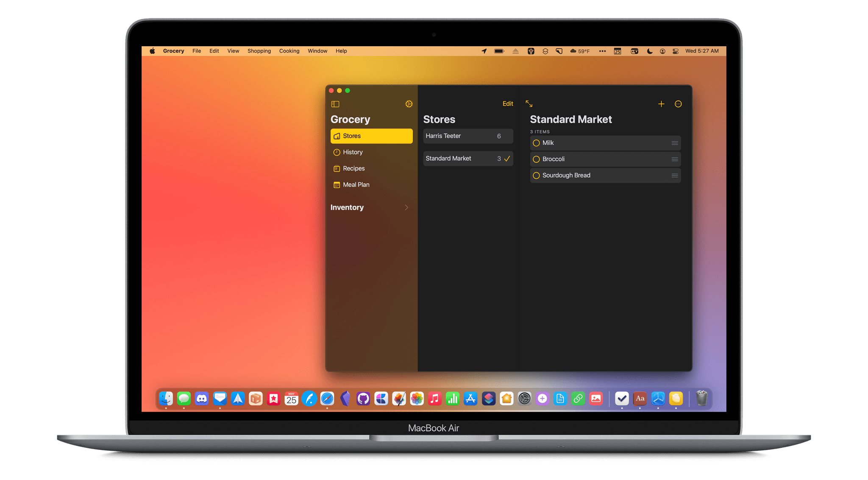Toggle the sidebar panel icon
Screen dimensions: 868x480
click(x=335, y=104)
